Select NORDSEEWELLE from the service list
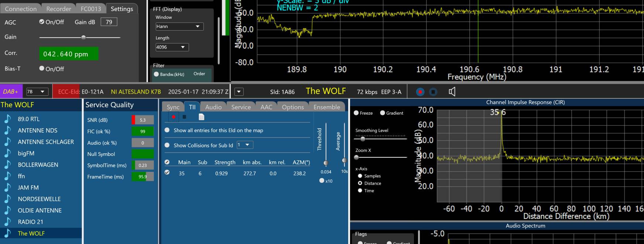This screenshot has height=244, width=644. 39,199
